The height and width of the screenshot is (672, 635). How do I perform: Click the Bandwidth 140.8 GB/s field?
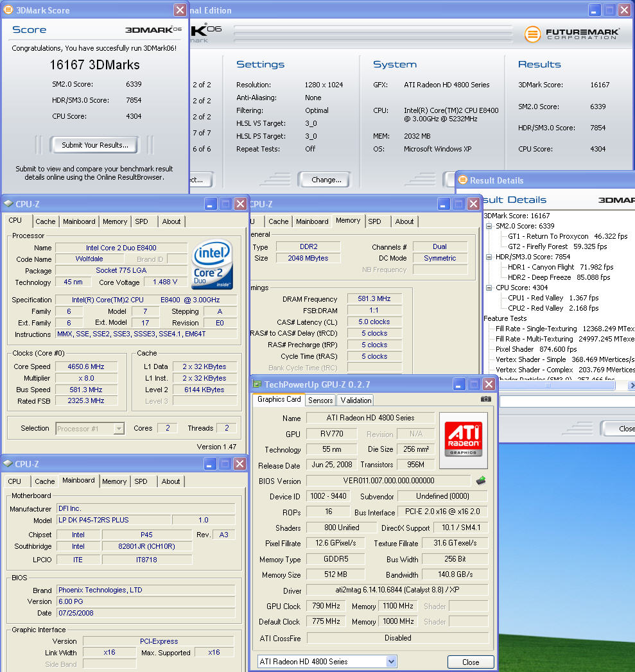(x=455, y=574)
